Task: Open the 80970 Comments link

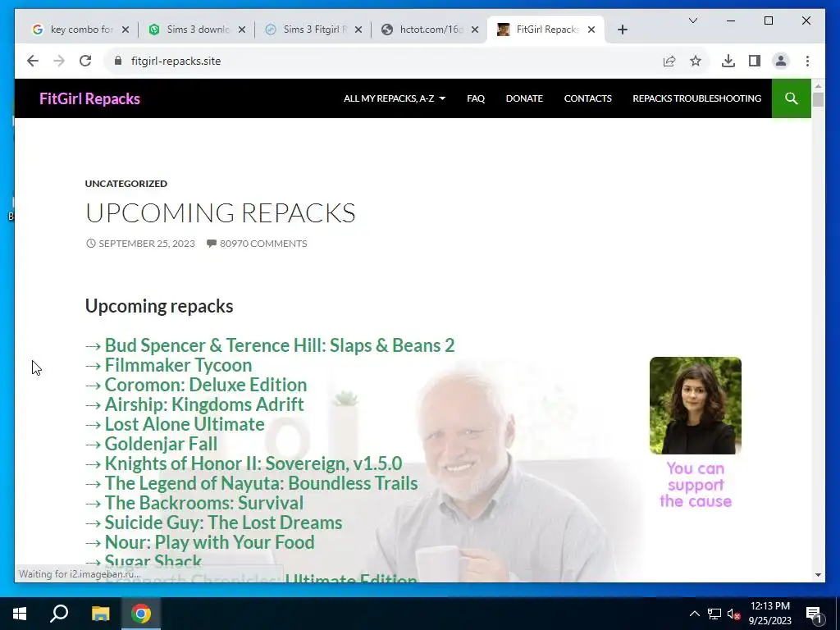Action: (x=263, y=243)
